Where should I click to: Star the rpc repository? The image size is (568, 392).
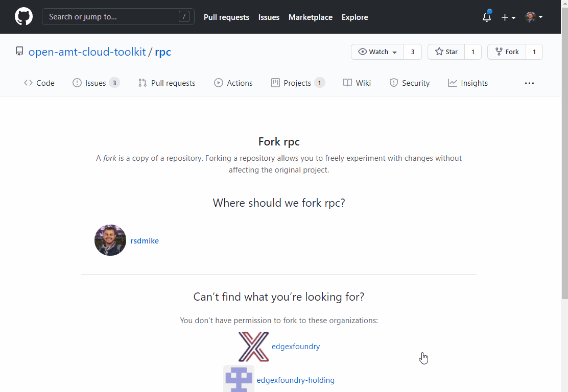(x=446, y=52)
